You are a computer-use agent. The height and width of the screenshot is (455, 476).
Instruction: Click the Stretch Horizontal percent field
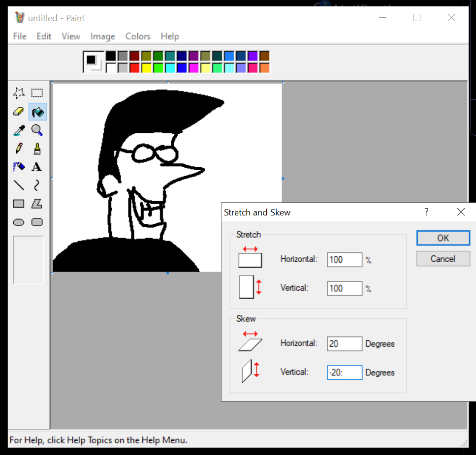[344, 260]
